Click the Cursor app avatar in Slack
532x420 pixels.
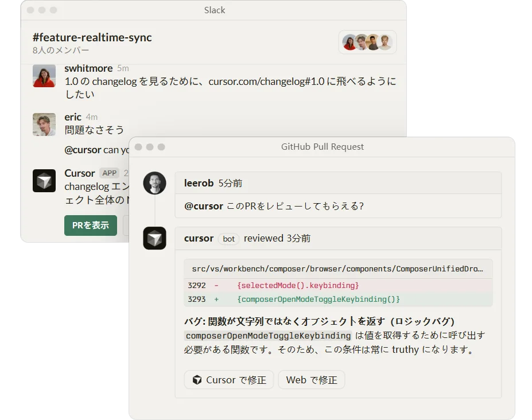coord(44,181)
